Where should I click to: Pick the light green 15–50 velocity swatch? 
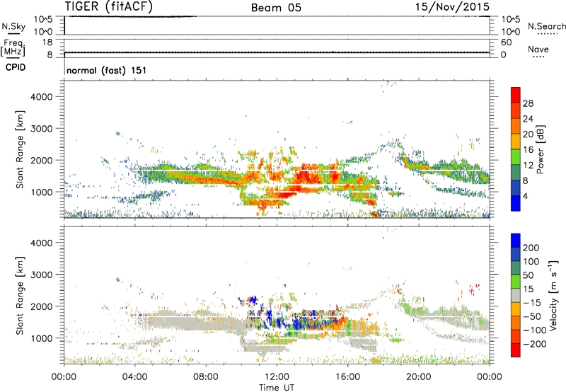coord(516,282)
